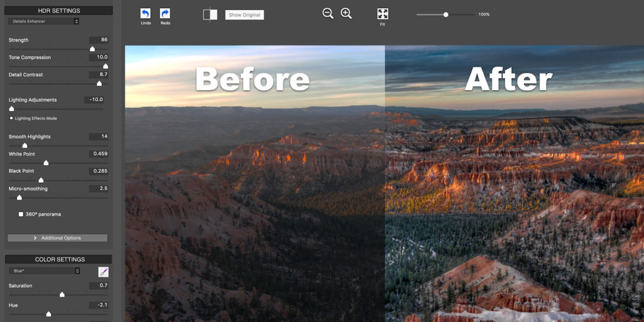Click the Redo arrow icon

(x=165, y=14)
